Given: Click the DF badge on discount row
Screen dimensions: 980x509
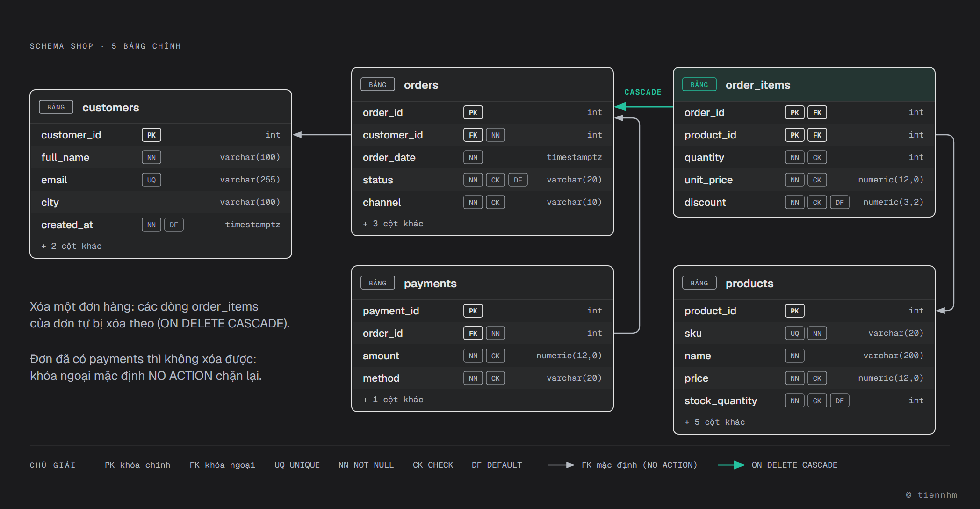Looking at the screenshot, I should 840,202.
